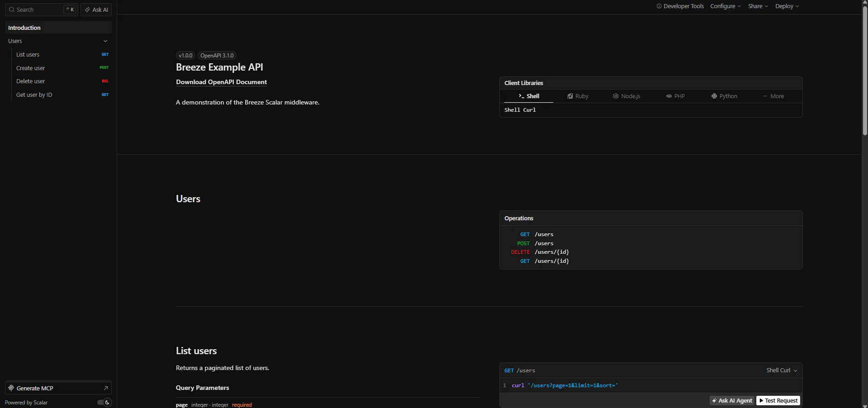Click the Ruby gem icon

[570, 96]
